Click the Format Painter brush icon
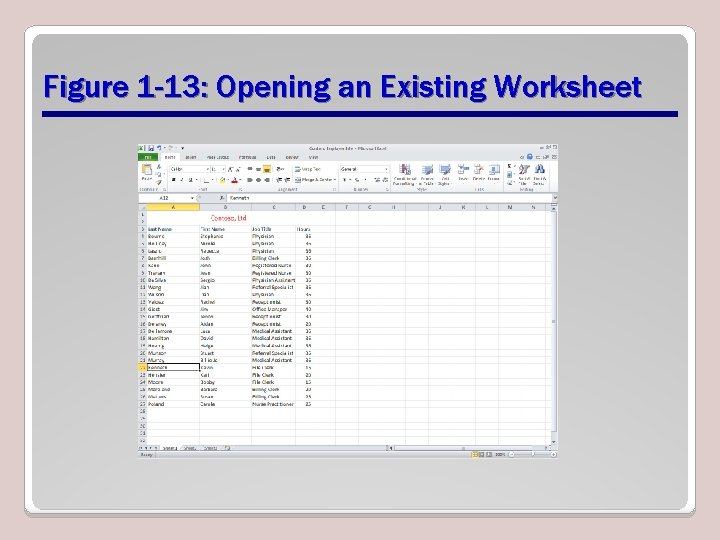This screenshot has width=720, height=540. [x=159, y=182]
